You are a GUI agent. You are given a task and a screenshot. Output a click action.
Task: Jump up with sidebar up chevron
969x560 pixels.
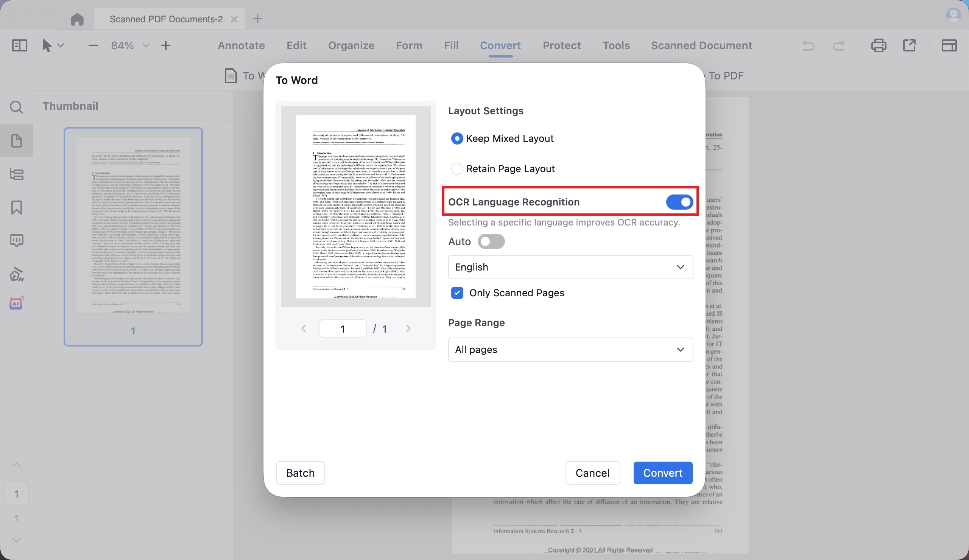point(17,465)
